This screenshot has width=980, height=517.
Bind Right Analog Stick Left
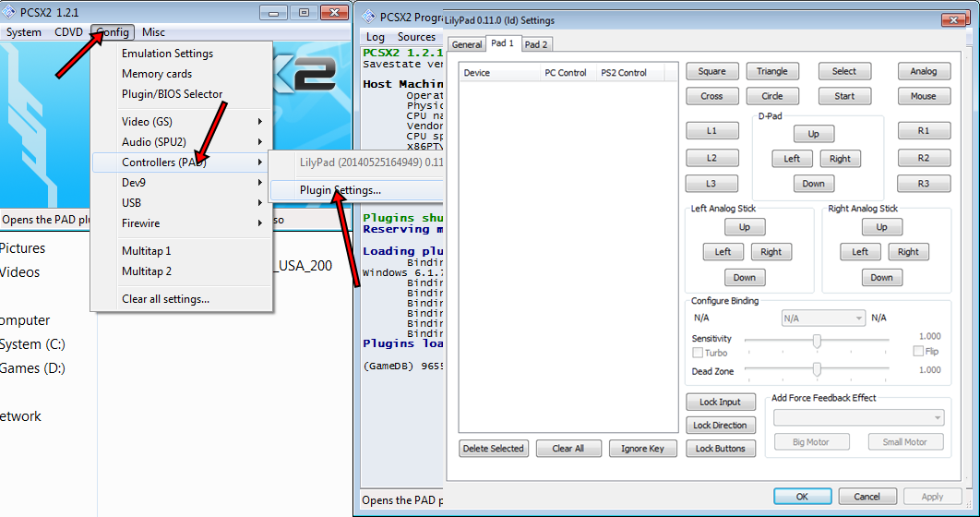point(861,252)
